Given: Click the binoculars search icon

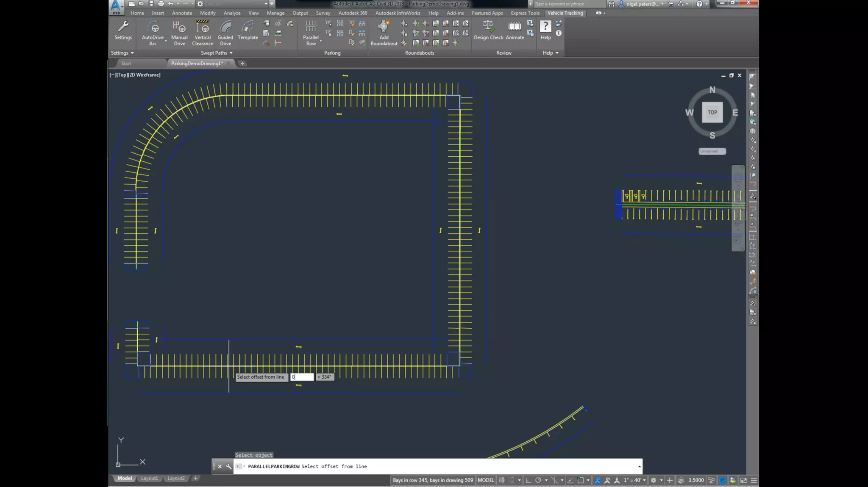Looking at the screenshot, I should [x=611, y=4].
